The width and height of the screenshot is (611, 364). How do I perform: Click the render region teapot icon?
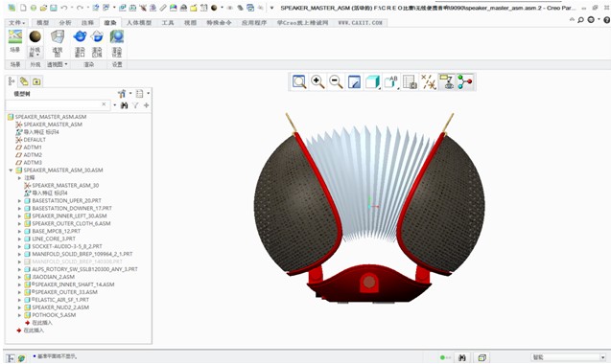(x=97, y=37)
